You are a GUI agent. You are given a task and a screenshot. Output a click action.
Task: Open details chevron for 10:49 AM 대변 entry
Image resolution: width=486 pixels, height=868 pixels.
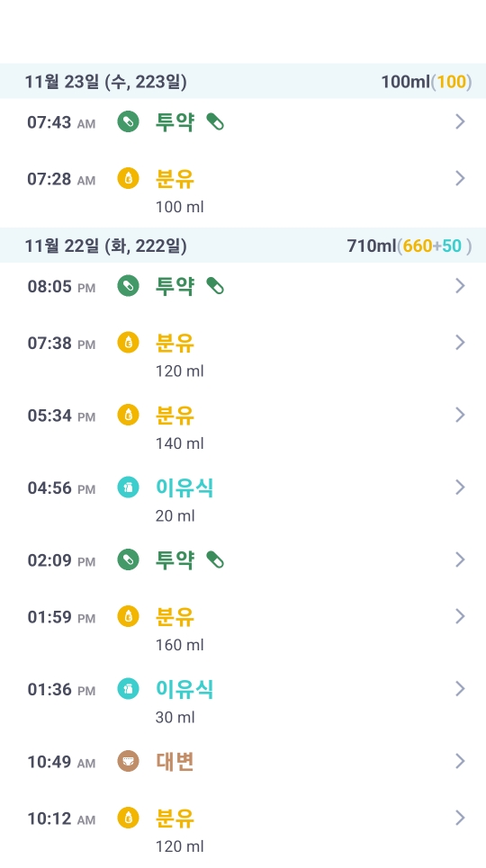[x=460, y=761]
